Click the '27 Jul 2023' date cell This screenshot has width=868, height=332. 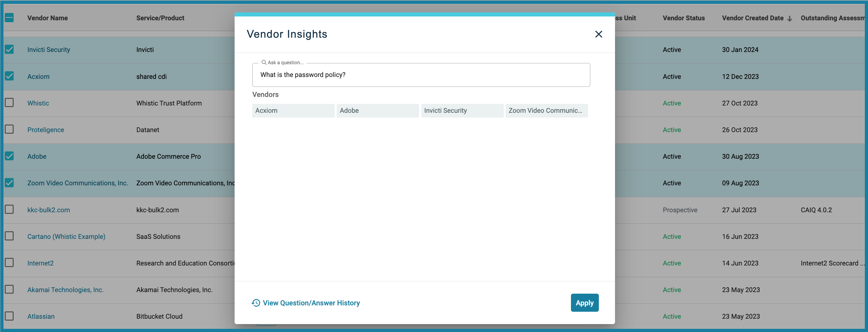point(739,210)
